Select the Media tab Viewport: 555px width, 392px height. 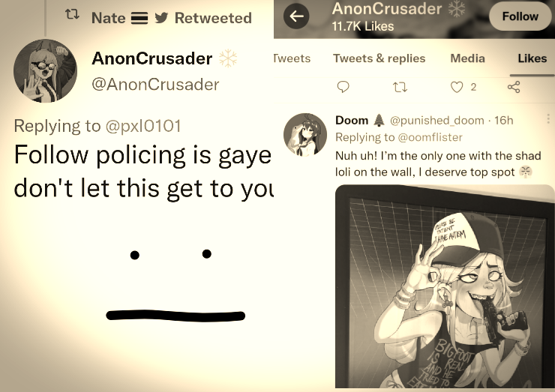click(x=467, y=58)
